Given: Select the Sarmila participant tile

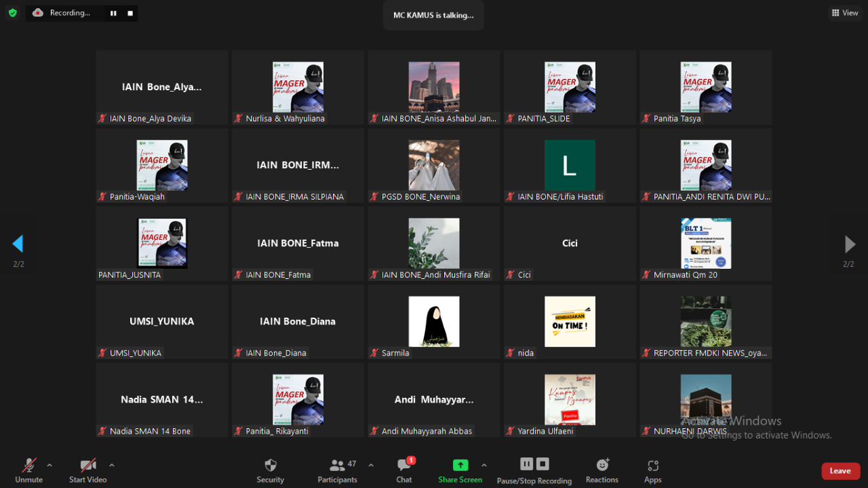Looking at the screenshot, I should point(433,322).
